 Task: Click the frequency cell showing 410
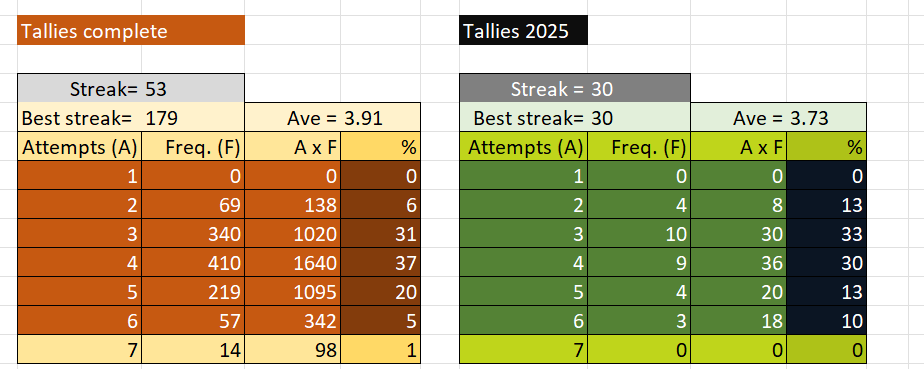(193, 263)
